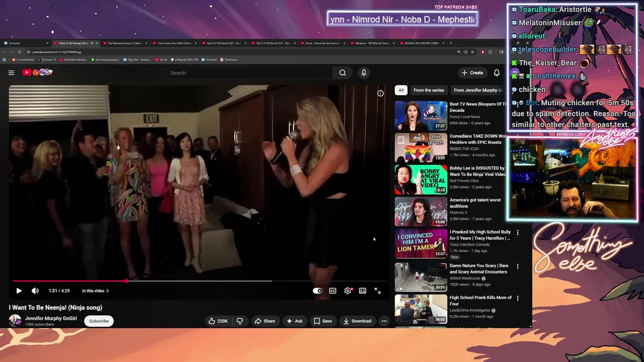Open Jennifer Murphy GoGirl channel name link

(51, 318)
